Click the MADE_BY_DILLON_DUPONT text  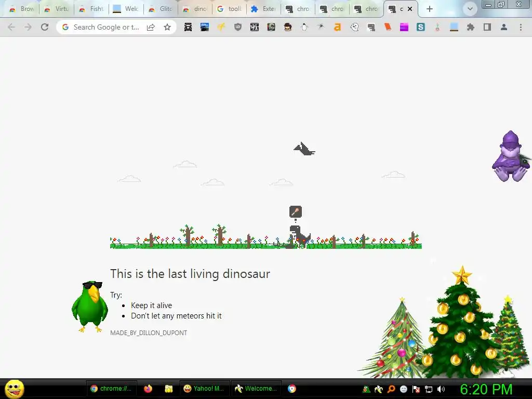pyautogui.click(x=149, y=333)
